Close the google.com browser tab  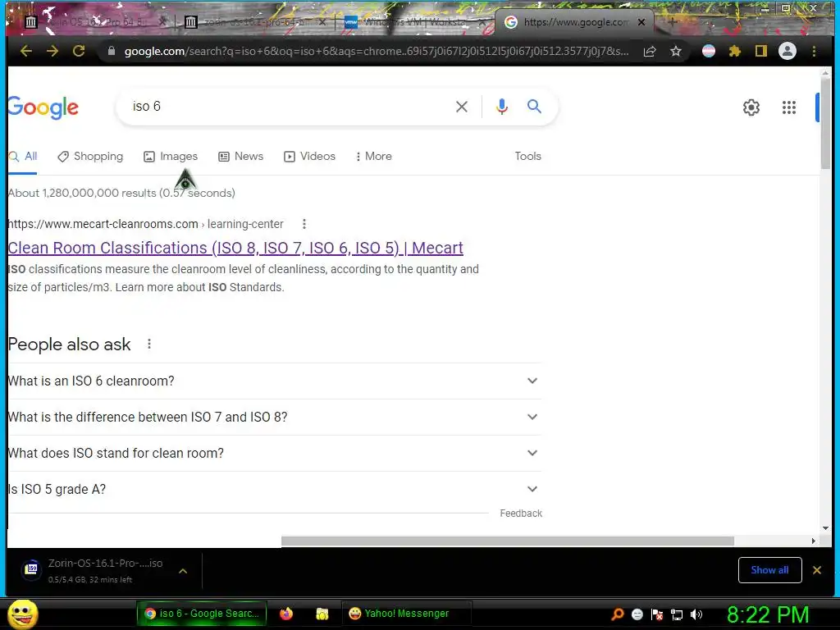pos(641,22)
